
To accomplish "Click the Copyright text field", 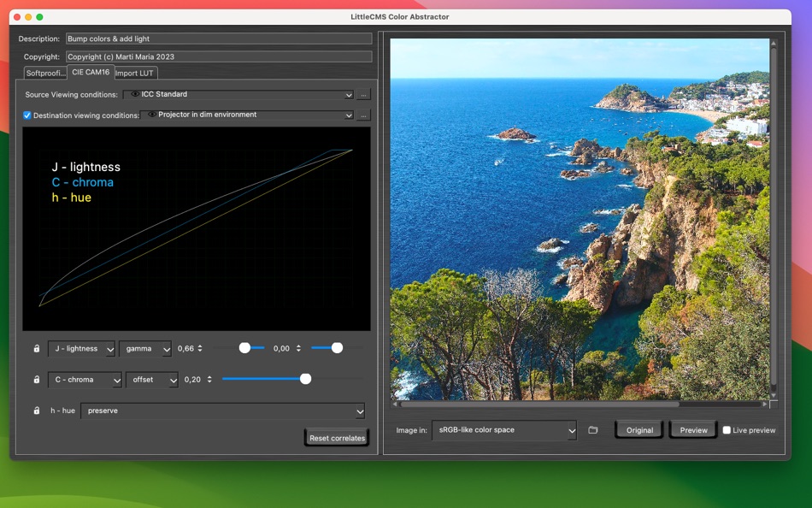I will click(219, 56).
